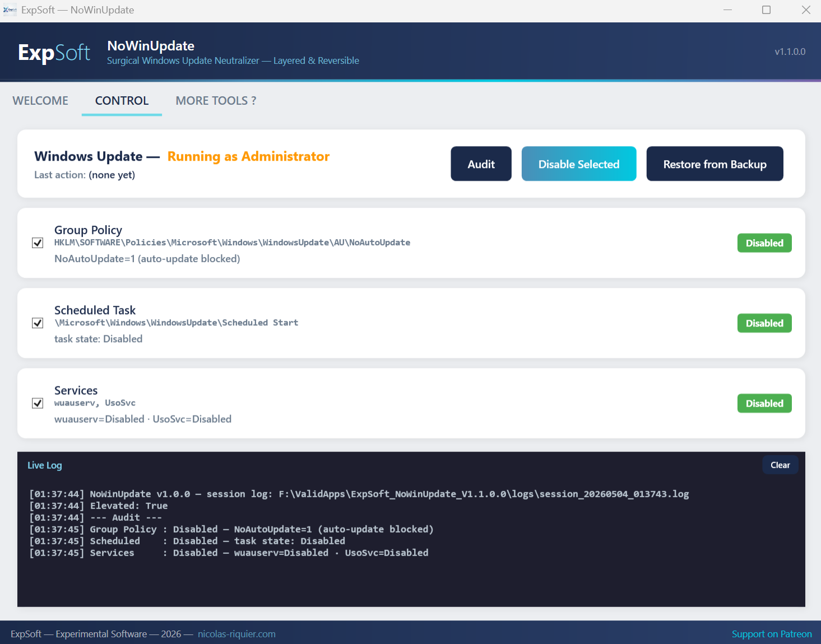821x644 pixels.
Task: Toggle the Scheduled Task checkbox
Action: coord(38,323)
